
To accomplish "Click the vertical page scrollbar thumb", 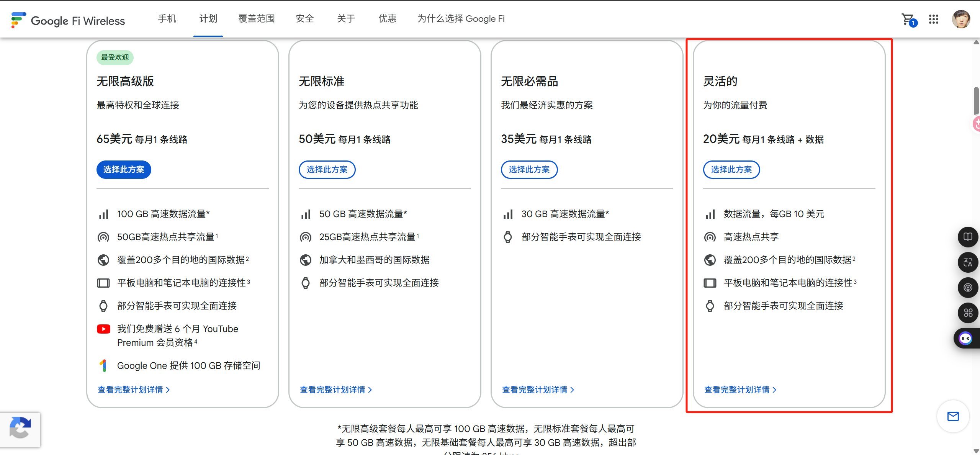I will (x=976, y=101).
